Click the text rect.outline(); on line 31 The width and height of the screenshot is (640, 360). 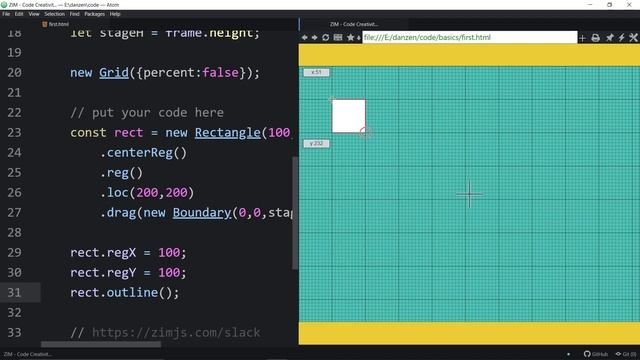pyautogui.click(x=124, y=293)
